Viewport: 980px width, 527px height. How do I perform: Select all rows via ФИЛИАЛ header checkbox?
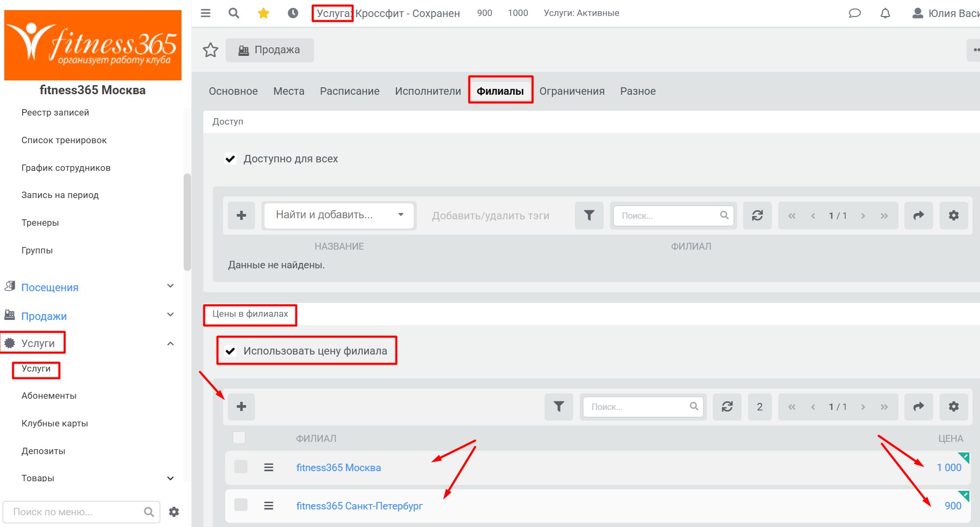point(239,438)
